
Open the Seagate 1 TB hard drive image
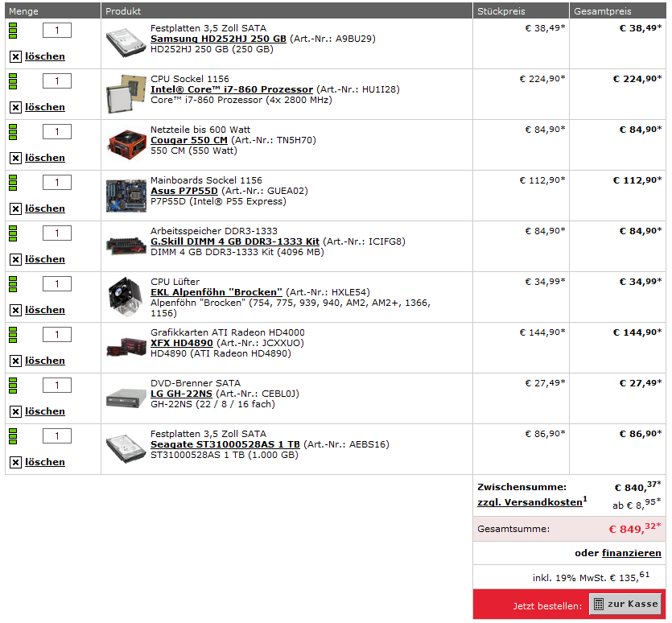[126, 448]
